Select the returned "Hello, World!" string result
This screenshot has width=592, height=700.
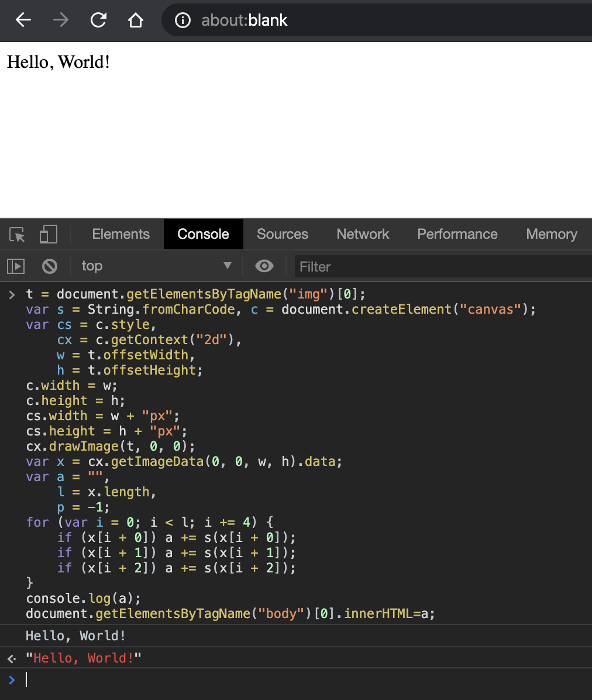click(x=84, y=658)
